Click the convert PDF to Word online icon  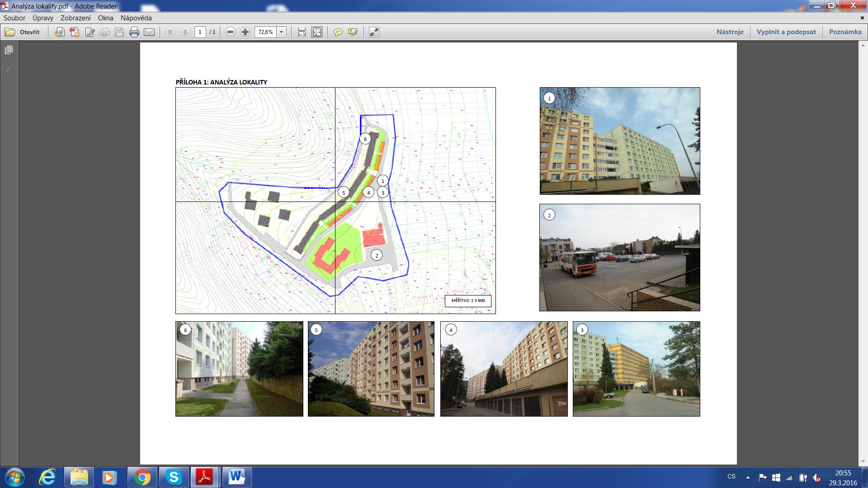(59, 32)
